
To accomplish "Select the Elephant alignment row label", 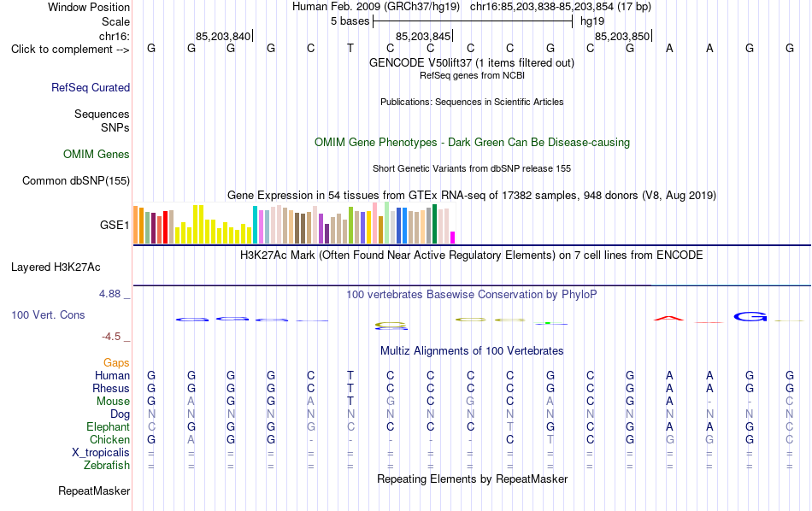I will click(x=109, y=427).
